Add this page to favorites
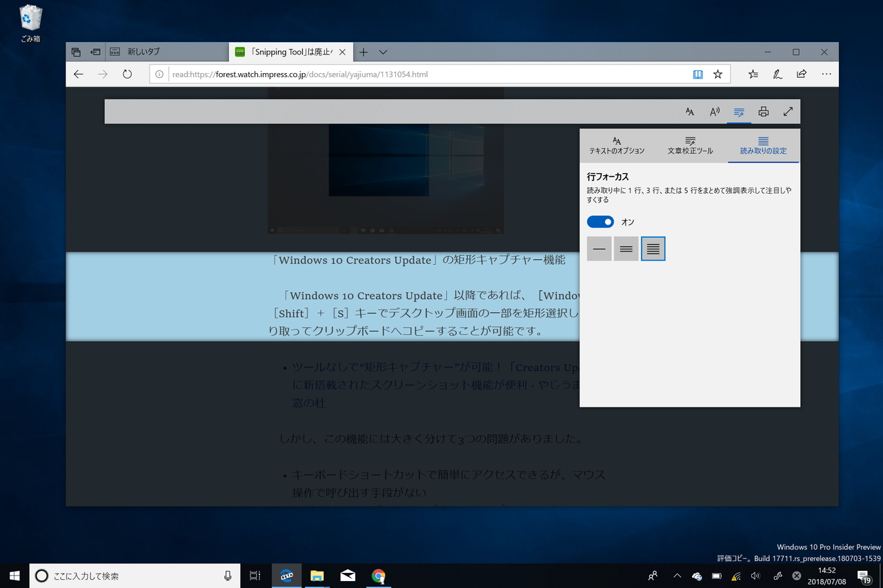 click(717, 74)
